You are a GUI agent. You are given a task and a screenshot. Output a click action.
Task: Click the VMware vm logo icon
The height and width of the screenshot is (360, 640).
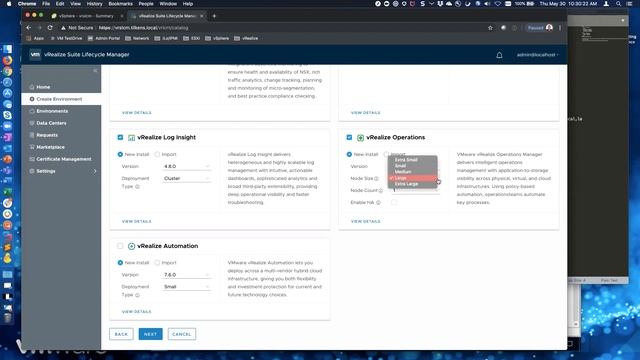point(35,55)
